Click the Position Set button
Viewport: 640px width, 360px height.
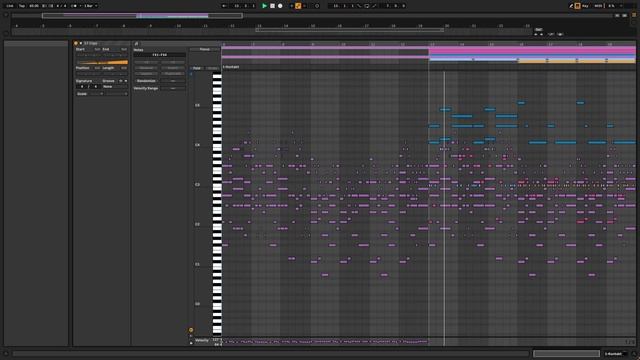point(97,68)
